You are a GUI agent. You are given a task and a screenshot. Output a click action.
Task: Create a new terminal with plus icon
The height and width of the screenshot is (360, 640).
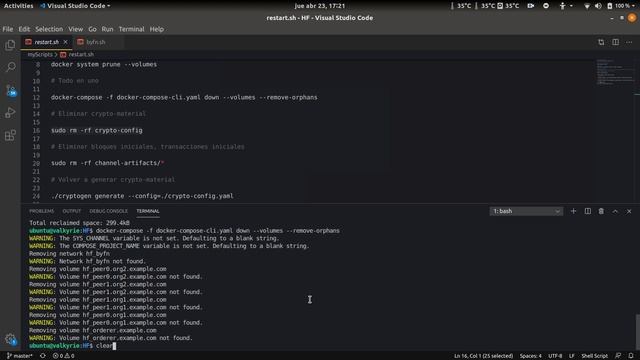click(x=573, y=211)
